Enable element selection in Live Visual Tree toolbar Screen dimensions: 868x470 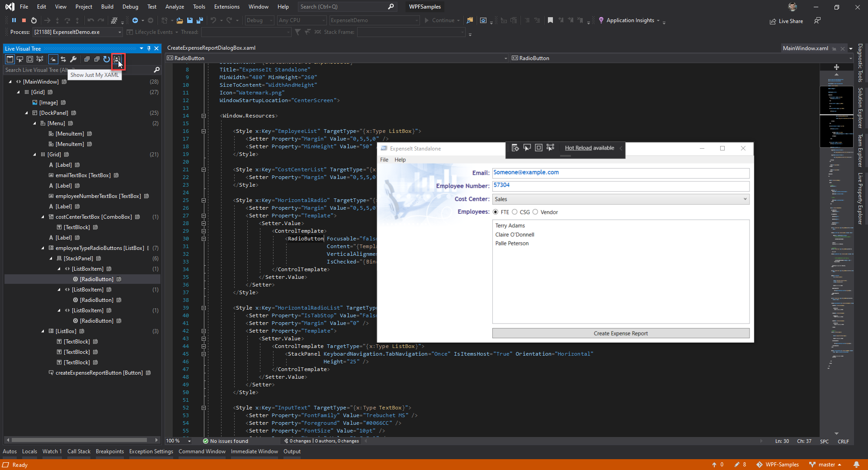pos(20,59)
